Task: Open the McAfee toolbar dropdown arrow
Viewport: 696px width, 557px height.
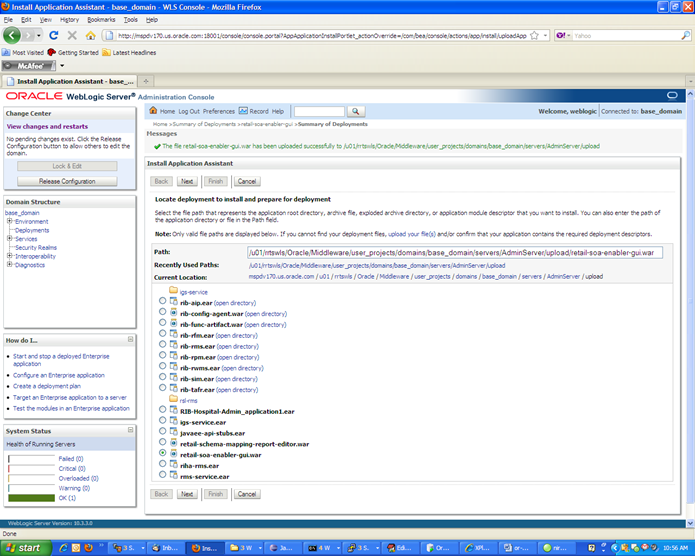Action: pos(62,66)
